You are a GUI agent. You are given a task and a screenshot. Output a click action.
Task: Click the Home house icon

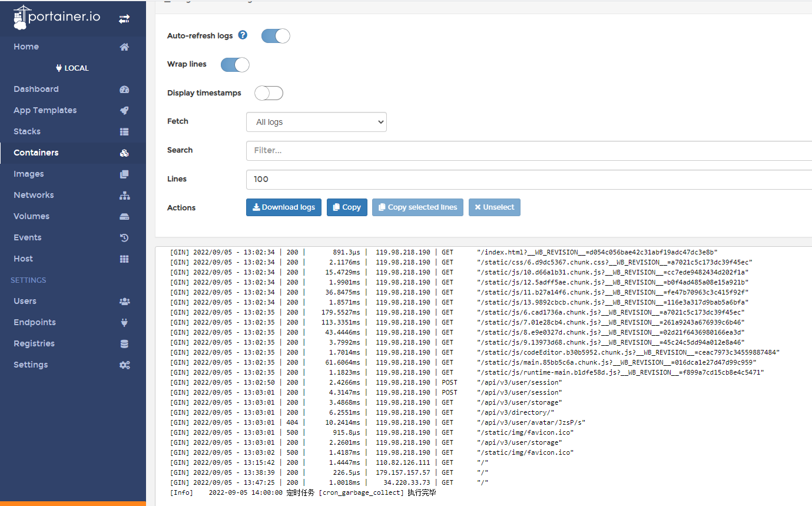coord(124,47)
